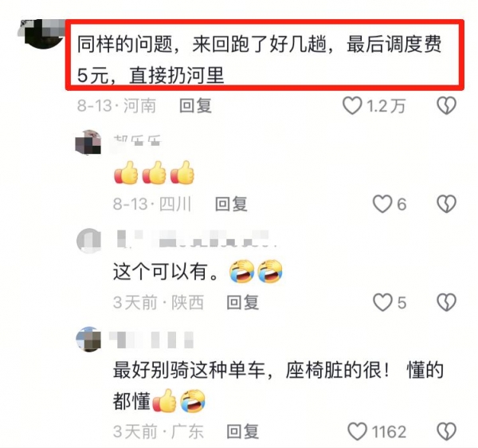Like the 这个可以有 reply

point(382,302)
